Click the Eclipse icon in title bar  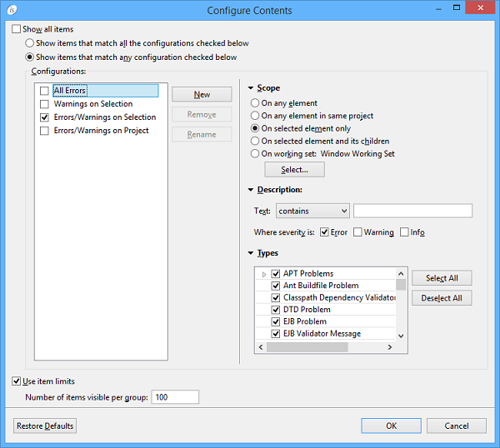tap(11, 10)
